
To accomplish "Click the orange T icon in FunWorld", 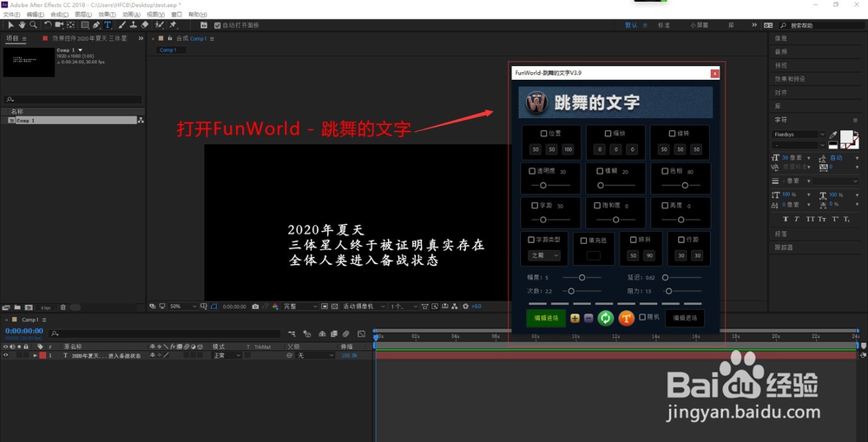I will pyautogui.click(x=626, y=318).
